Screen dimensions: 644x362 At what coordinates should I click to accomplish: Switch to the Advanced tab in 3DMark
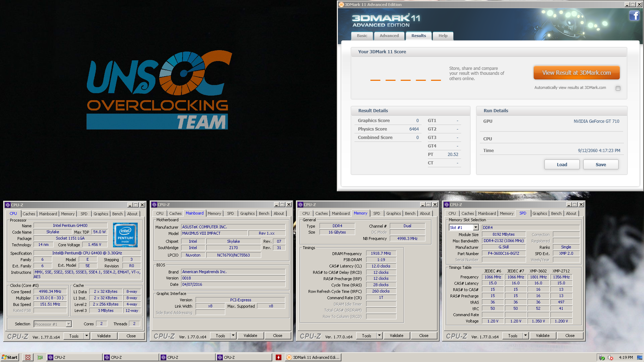389,36
